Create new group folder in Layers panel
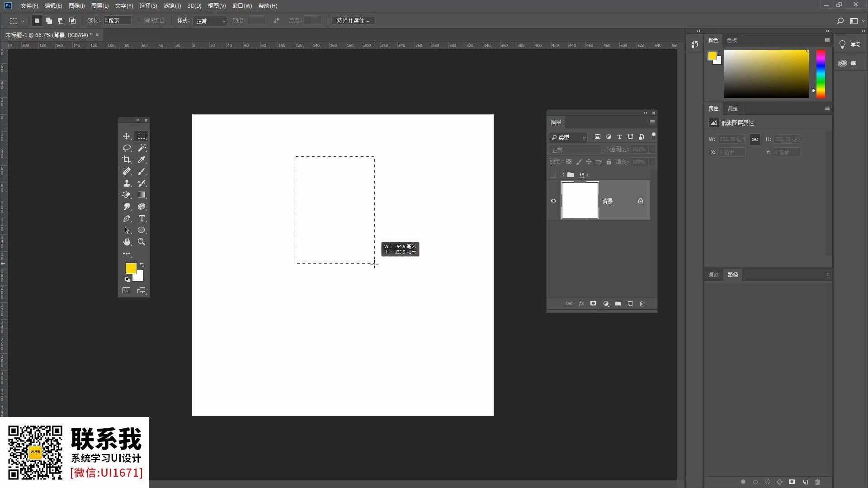Screen dimensions: 868x488 click(618, 304)
